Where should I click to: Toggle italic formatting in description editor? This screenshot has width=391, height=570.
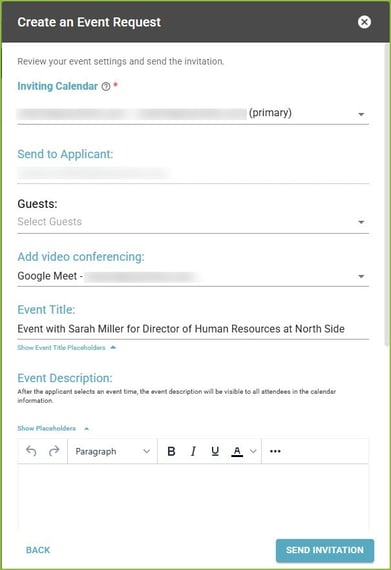tap(193, 451)
